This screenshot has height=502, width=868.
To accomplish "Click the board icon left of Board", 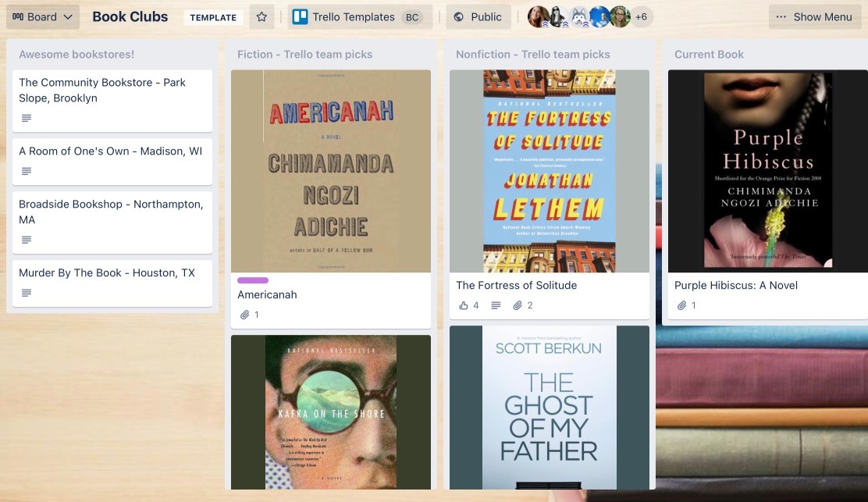I will click(18, 17).
